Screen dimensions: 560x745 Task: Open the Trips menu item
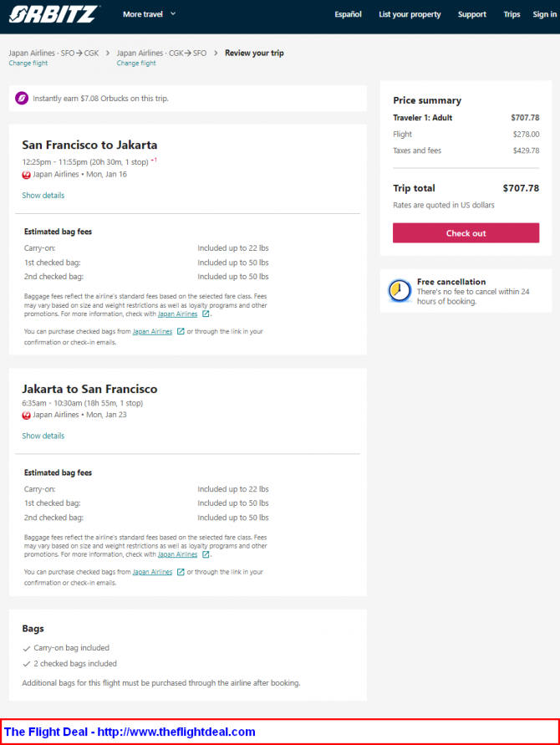512,14
